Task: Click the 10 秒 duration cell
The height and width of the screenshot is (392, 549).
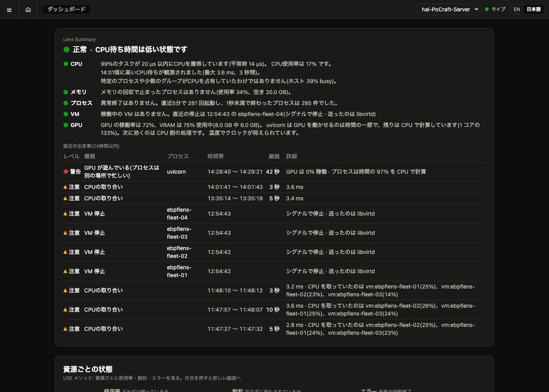Action: [273, 310]
